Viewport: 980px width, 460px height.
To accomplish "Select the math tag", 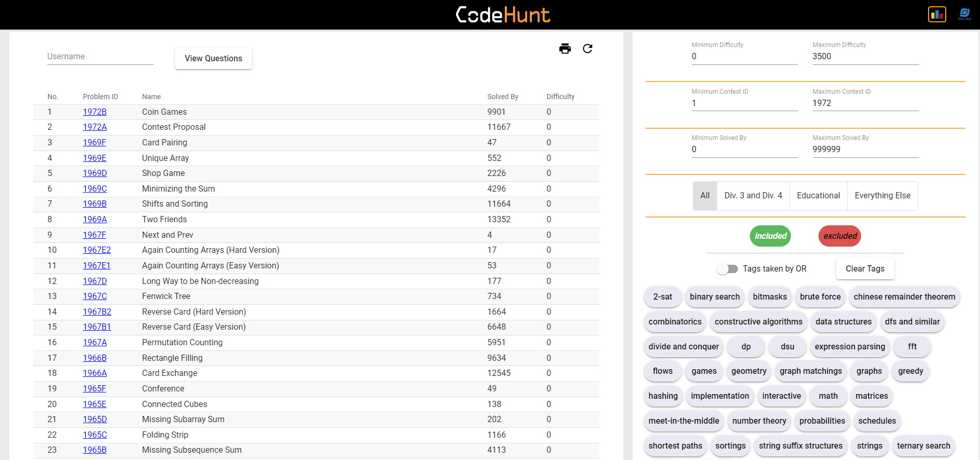I will (x=828, y=396).
